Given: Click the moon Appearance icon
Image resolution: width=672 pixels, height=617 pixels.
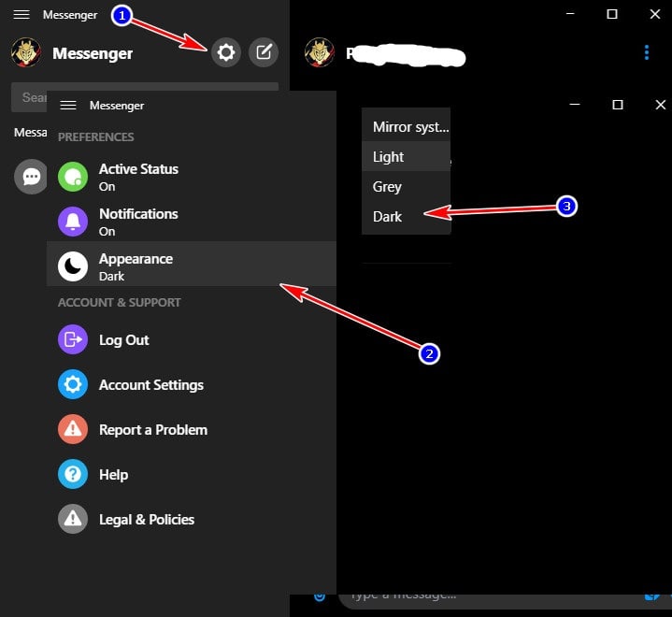Looking at the screenshot, I should 73,266.
